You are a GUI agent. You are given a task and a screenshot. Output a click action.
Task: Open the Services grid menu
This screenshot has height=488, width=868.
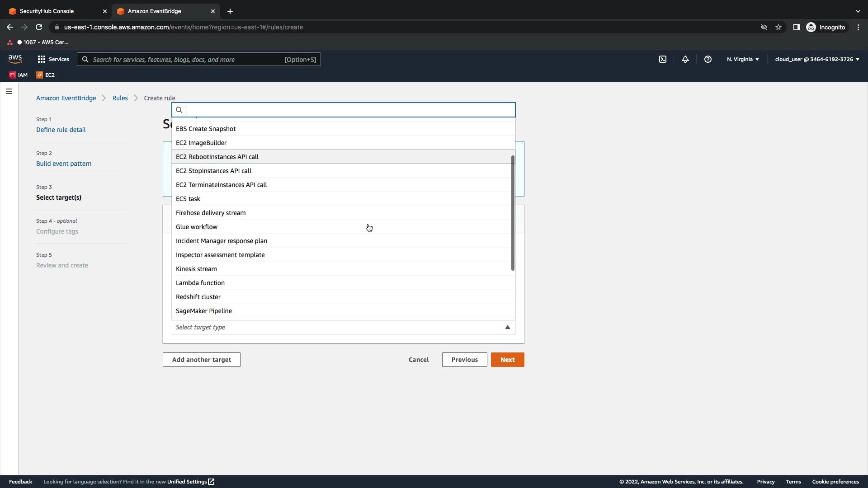coord(53,59)
